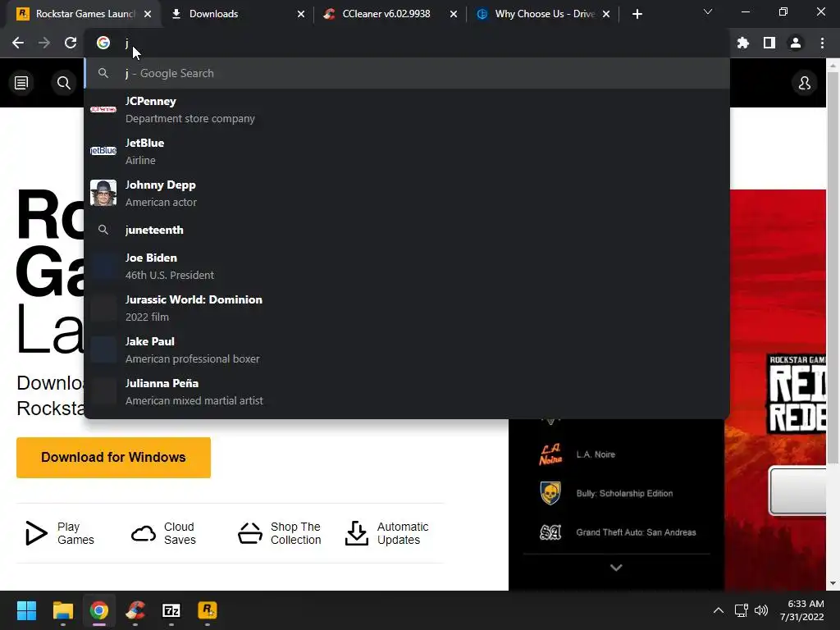The image size is (840, 630).
Task: Go back to the previous page
Action: coord(18,43)
